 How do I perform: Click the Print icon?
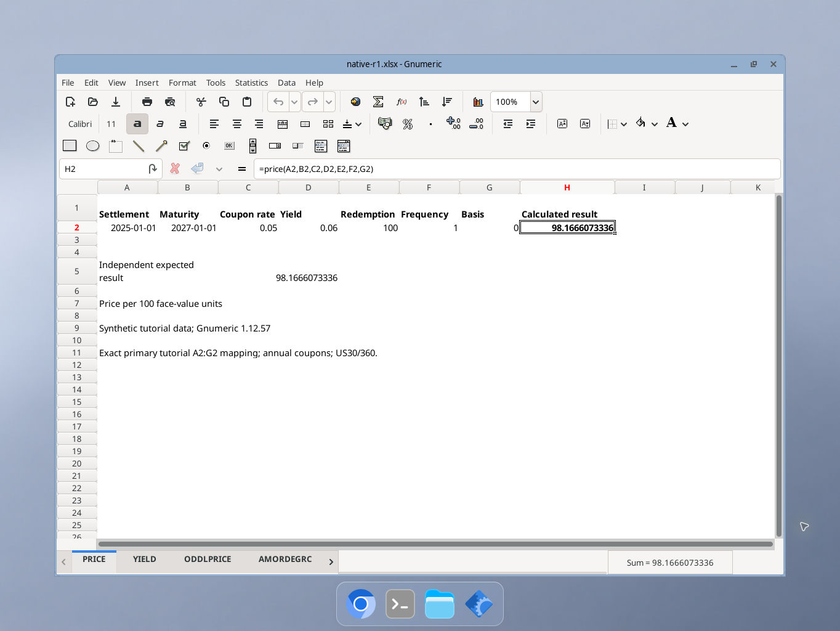pos(147,102)
